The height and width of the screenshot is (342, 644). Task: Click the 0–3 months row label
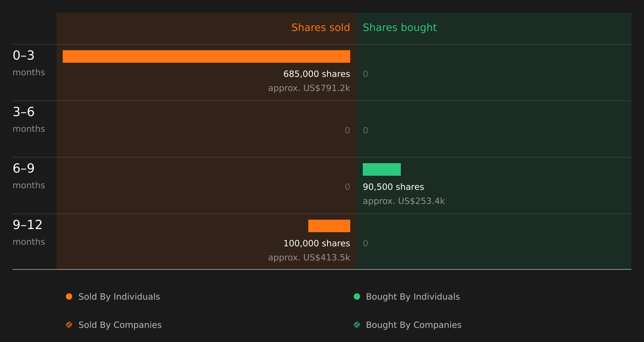click(29, 63)
